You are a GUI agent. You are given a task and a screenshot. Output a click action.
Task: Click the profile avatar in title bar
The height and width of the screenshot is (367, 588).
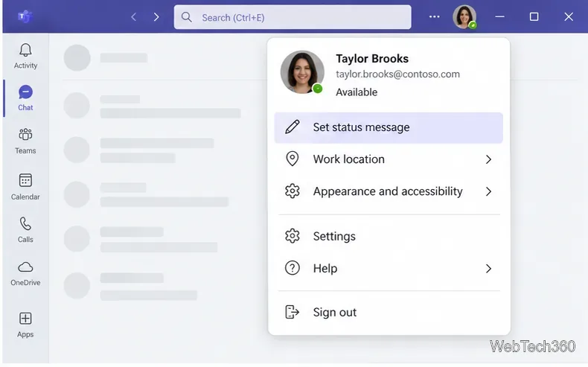coord(464,17)
